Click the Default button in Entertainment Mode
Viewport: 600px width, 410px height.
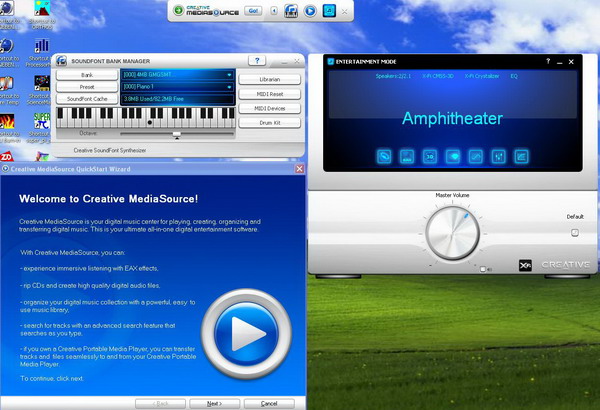(x=574, y=233)
